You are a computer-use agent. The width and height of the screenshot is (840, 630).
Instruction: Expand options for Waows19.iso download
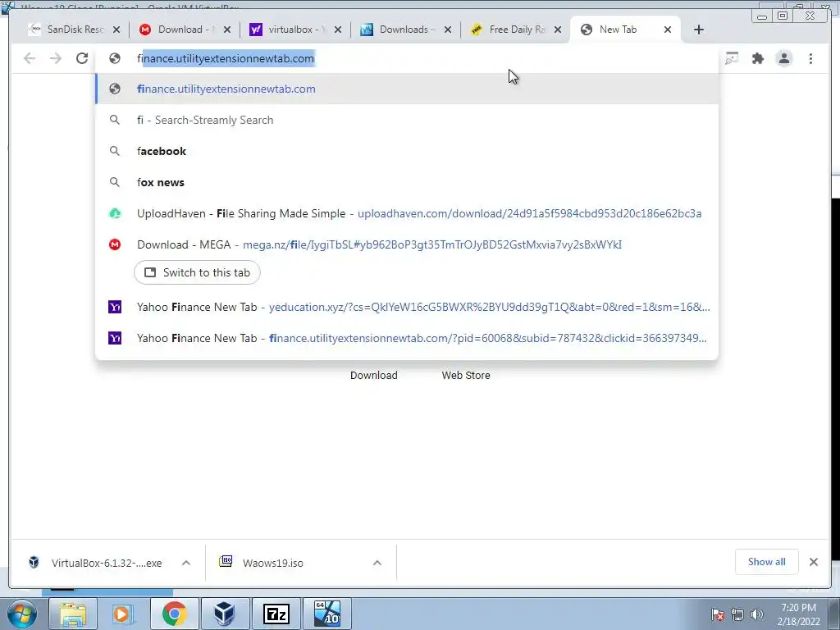click(377, 563)
